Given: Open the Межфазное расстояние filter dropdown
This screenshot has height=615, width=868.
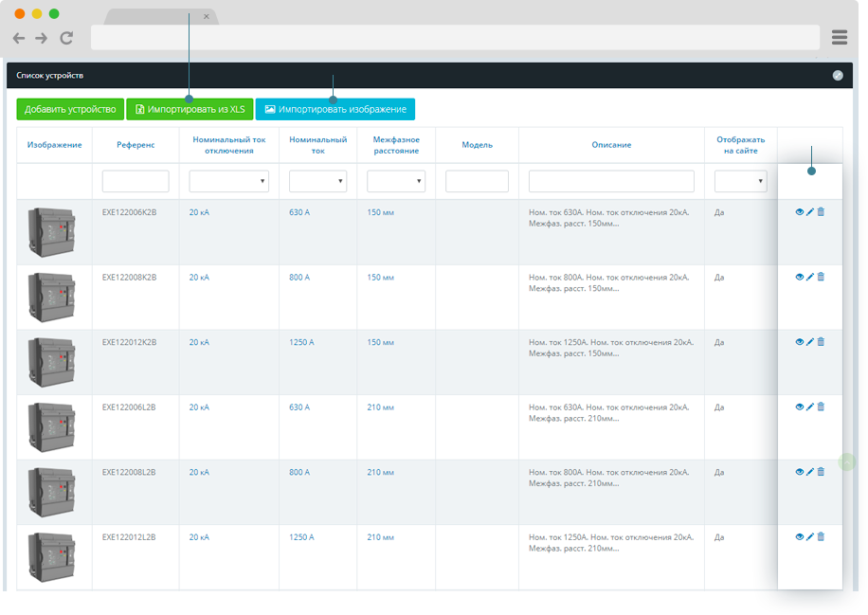Looking at the screenshot, I should point(396,181).
